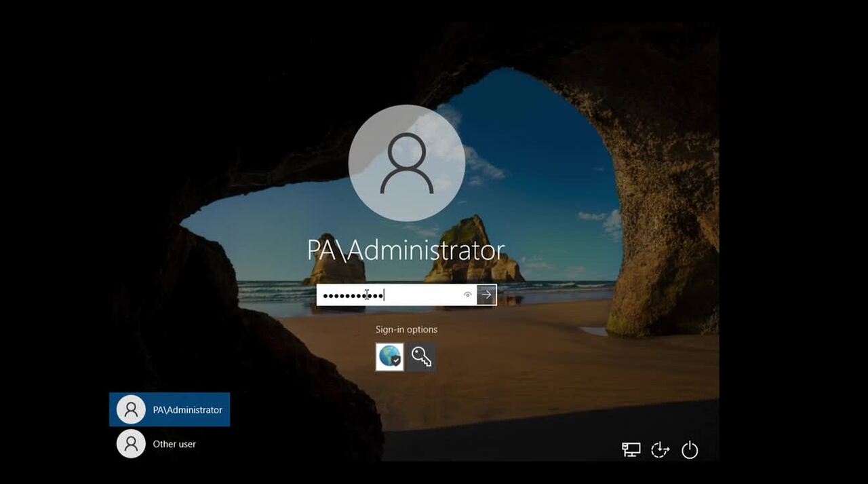Image resolution: width=868 pixels, height=484 pixels.
Task: Reveal the password with the eye icon
Action: tap(467, 295)
